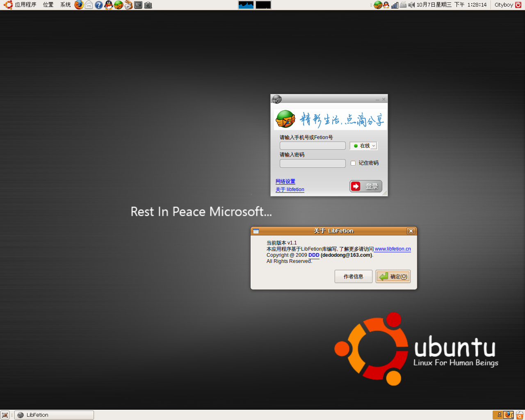Image resolution: width=525 pixels, height=420 pixels.
Task: Click the About LibFetion window menu icon
Action: pos(256,231)
